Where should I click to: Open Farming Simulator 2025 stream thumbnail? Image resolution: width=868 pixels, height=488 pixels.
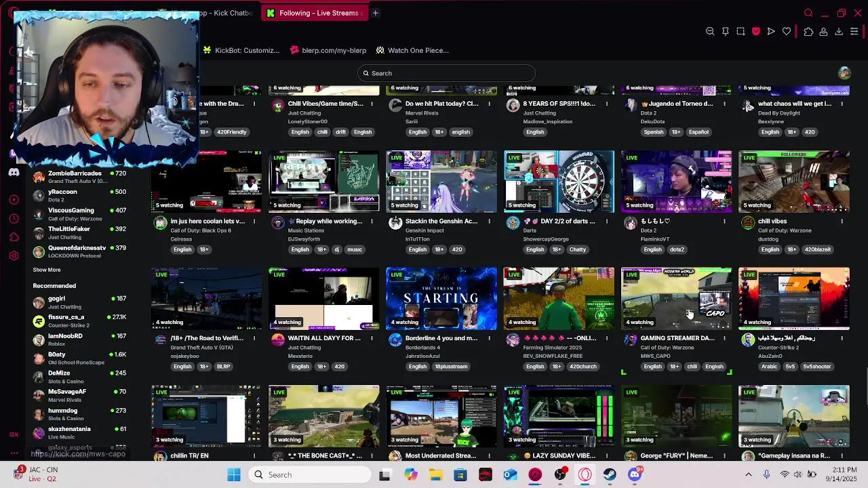[559, 299]
